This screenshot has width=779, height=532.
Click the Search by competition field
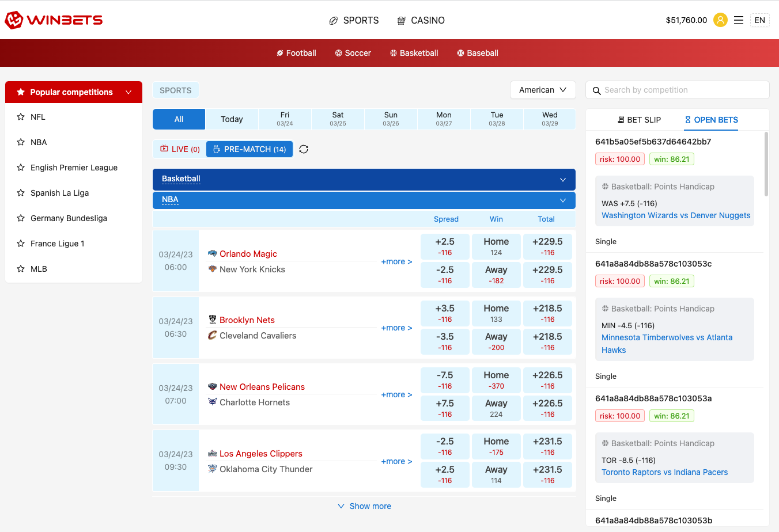click(678, 90)
